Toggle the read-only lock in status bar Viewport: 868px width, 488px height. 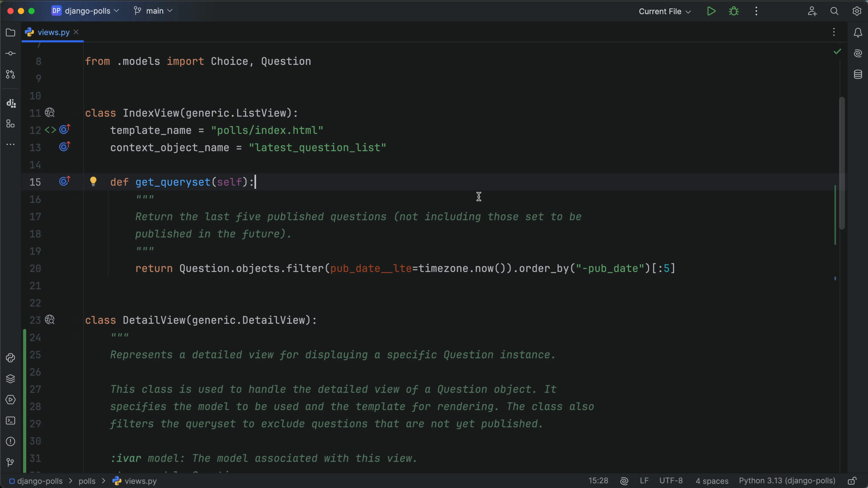pyautogui.click(x=852, y=481)
